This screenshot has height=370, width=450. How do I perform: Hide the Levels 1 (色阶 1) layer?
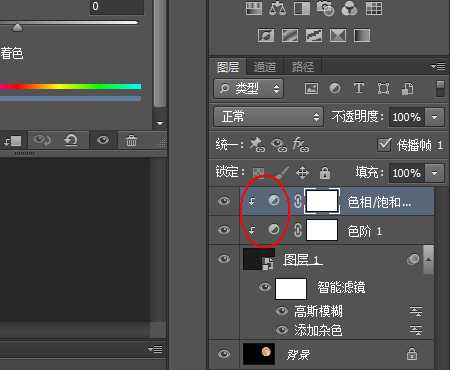click(224, 230)
